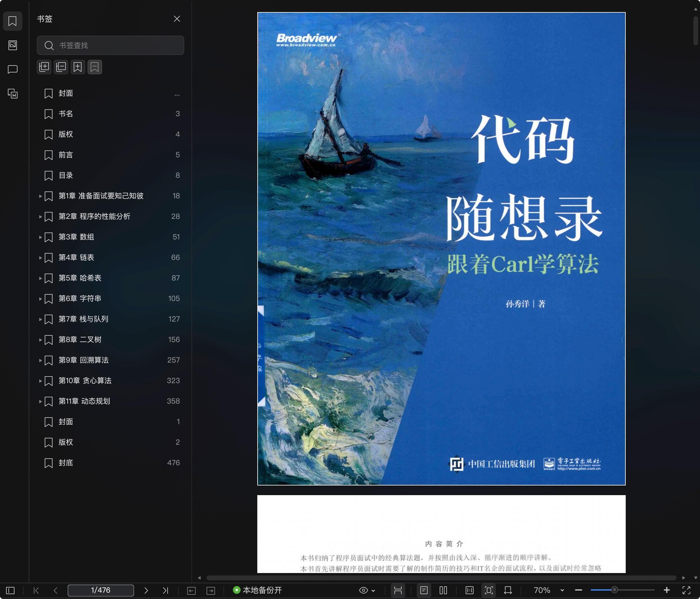Open the 目录 bookmark
Image resolution: width=700 pixels, height=599 pixels.
111,175
